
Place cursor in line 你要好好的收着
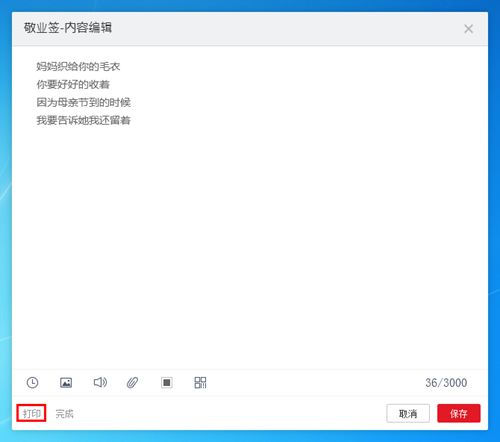point(73,84)
